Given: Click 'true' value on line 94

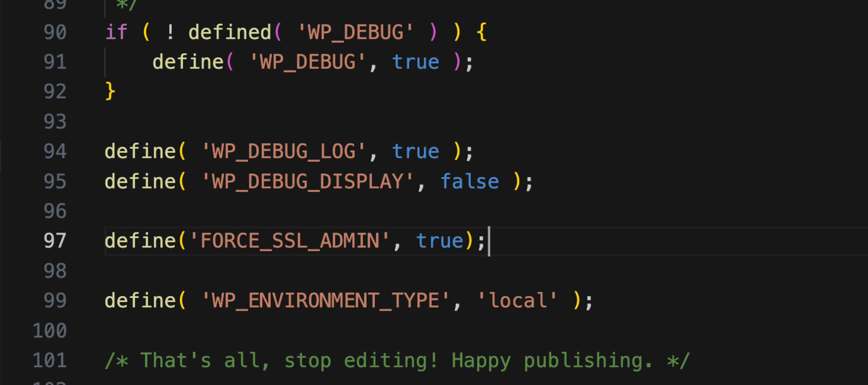Looking at the screenshot, I should click(x=416, y=151).
